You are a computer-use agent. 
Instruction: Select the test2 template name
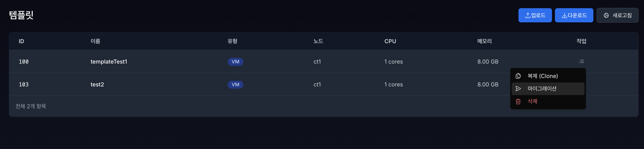(97, 84)
